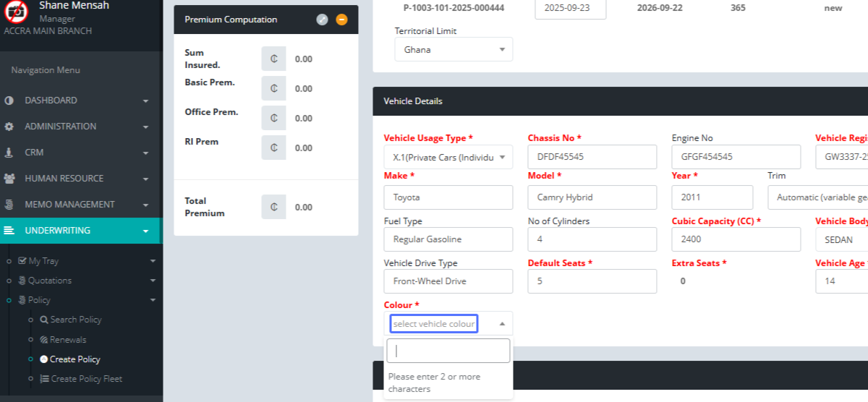Click the Search Policy magnifier icon

[x=44, y=320]
